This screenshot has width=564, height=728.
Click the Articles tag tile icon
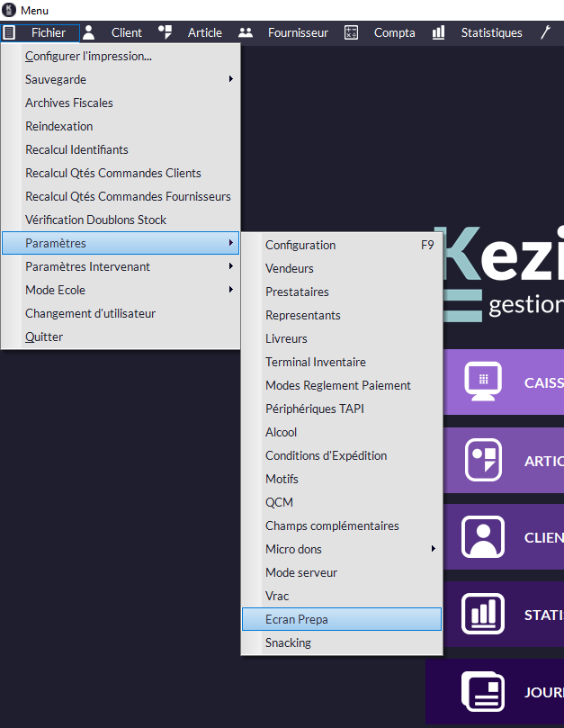482,461
